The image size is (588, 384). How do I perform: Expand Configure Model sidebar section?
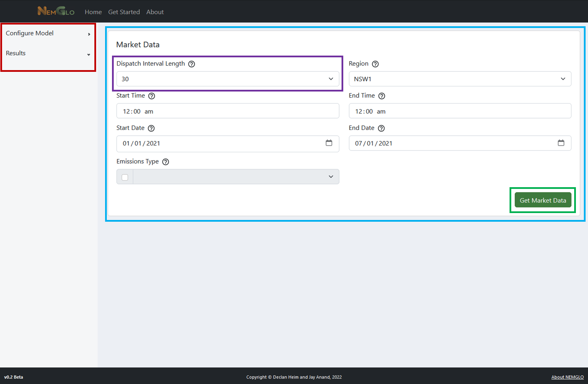pos(48,33)
